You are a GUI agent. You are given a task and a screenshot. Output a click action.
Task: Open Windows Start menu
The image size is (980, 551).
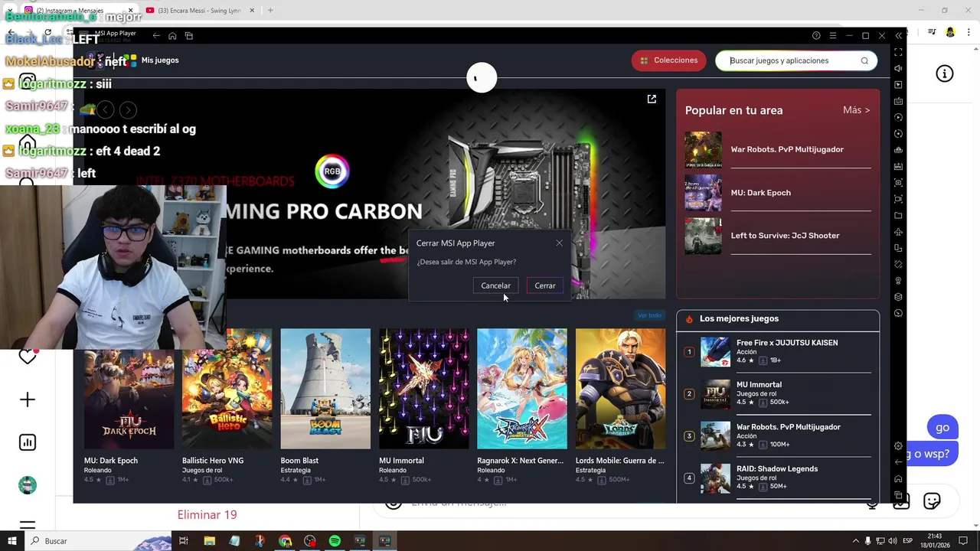pos(11,541)
